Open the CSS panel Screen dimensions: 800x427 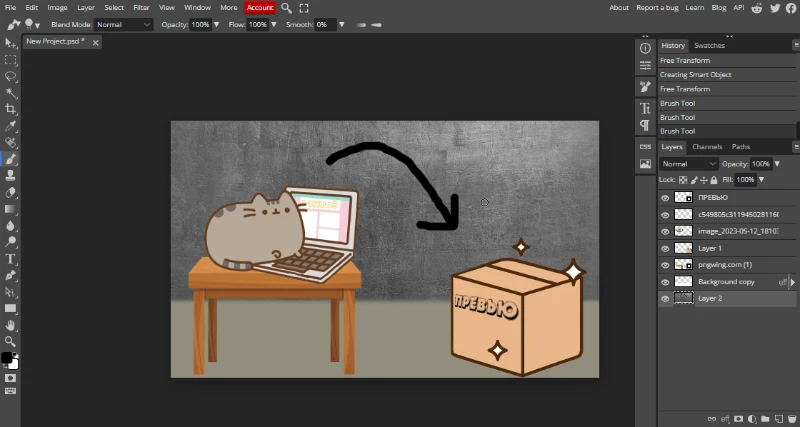click(645, 146)
